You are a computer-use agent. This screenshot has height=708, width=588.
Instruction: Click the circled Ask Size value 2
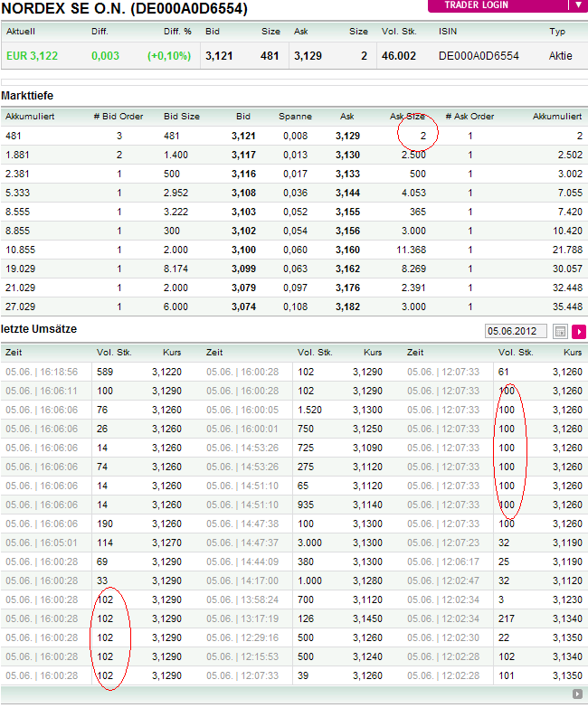422,136
